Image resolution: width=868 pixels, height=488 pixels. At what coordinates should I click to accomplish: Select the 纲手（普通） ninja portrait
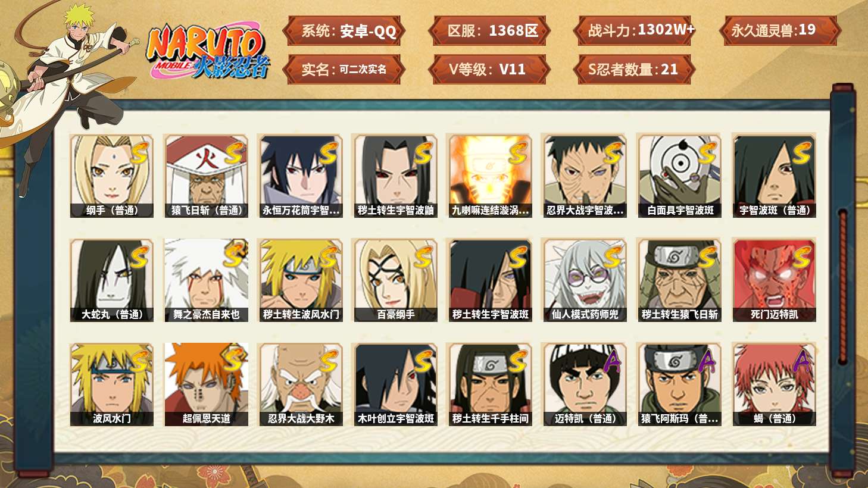point(111,176)
